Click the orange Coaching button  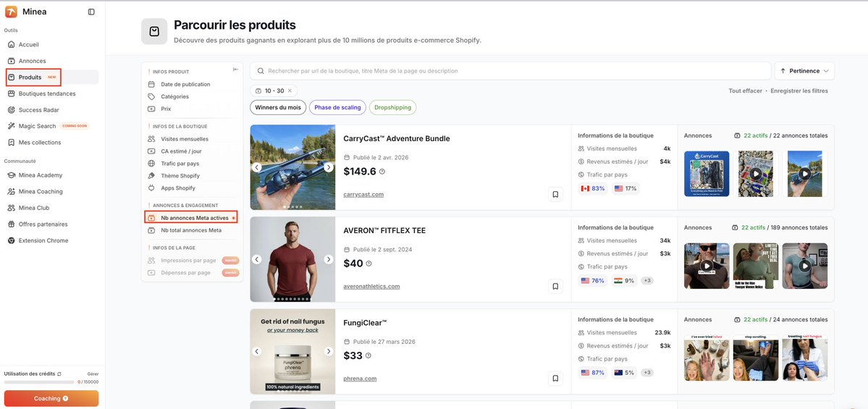(51, 398)
